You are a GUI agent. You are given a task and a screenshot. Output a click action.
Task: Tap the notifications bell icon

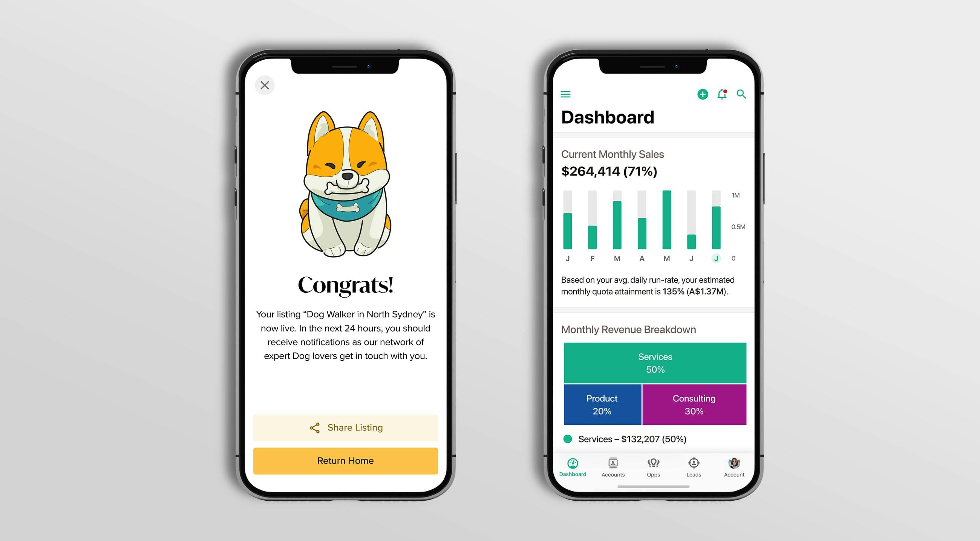pyautogui.click(x=721, y=94)
